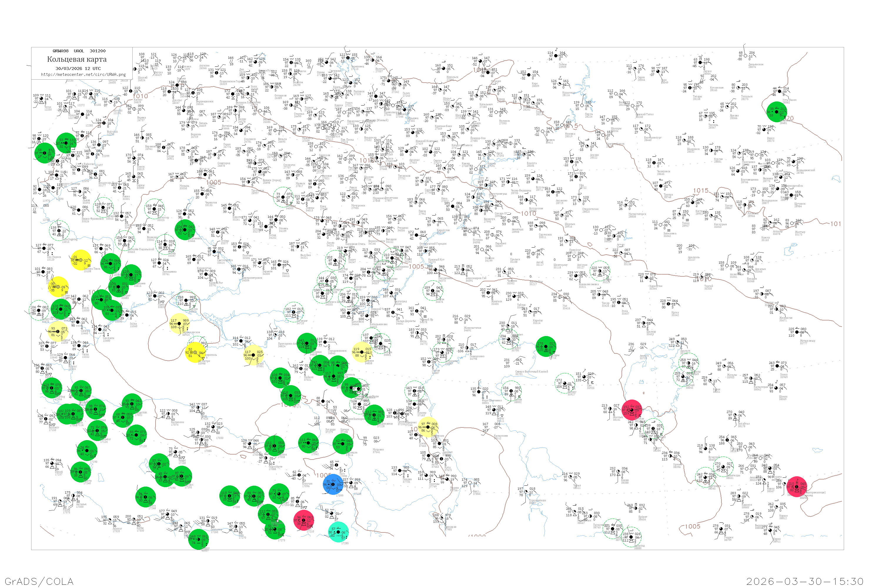Screen dimensions: 882x588
Task: Click the QRWA98 UAOL 301200 header text
Action: [x=79, y=51]
